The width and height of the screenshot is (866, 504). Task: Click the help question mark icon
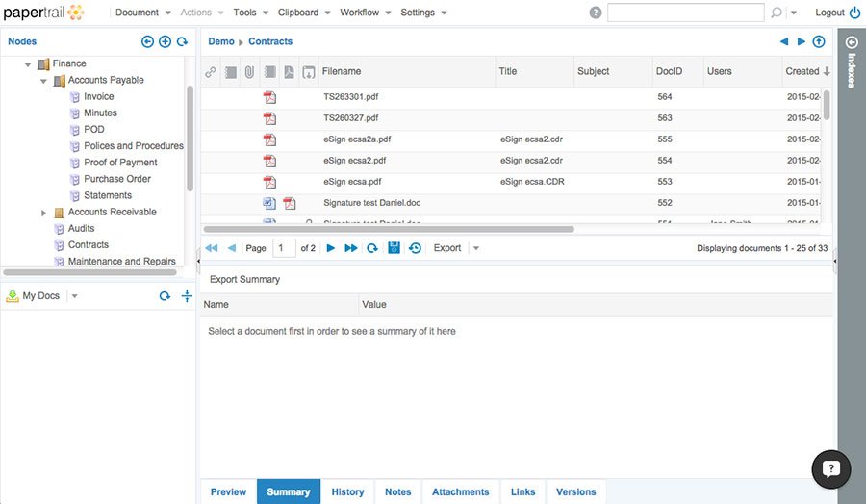pos(596,13)
